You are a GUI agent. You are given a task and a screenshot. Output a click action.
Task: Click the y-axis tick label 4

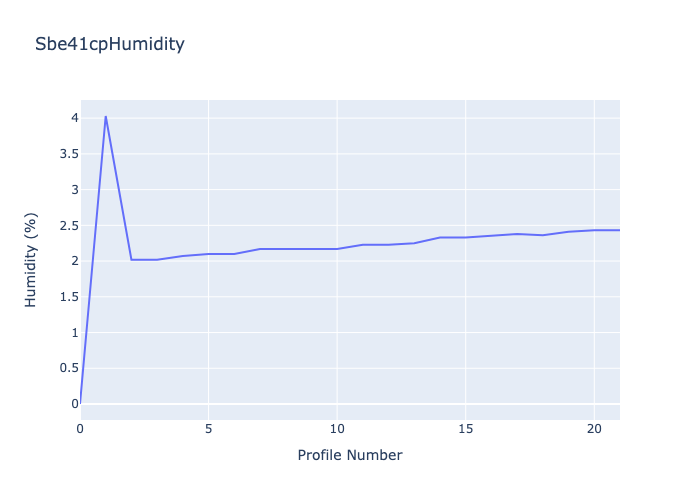click(x=73, y=118)
